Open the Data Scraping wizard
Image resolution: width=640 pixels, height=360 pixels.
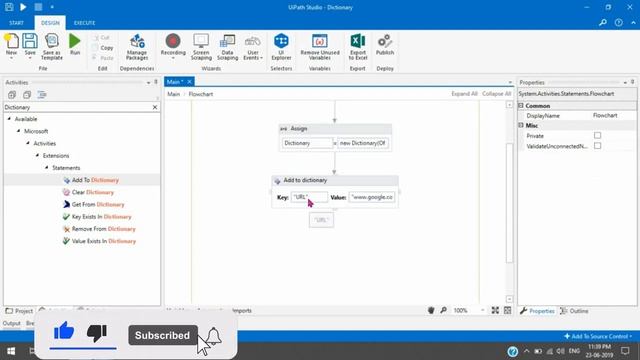227,47
